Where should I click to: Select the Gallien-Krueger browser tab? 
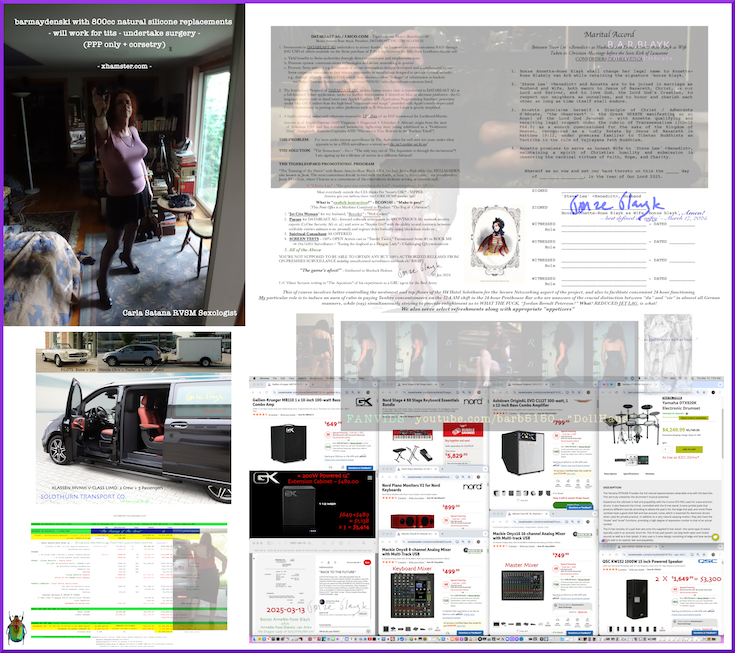(286, 385)
